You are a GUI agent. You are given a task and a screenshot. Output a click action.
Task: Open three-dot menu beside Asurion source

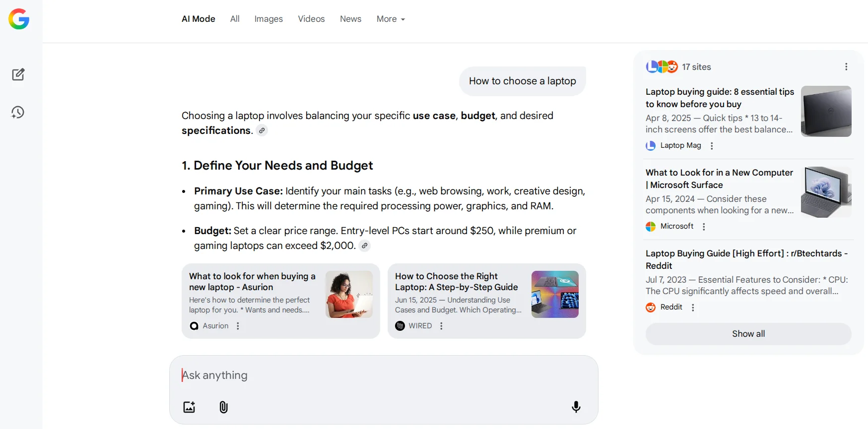click(238, 326)
